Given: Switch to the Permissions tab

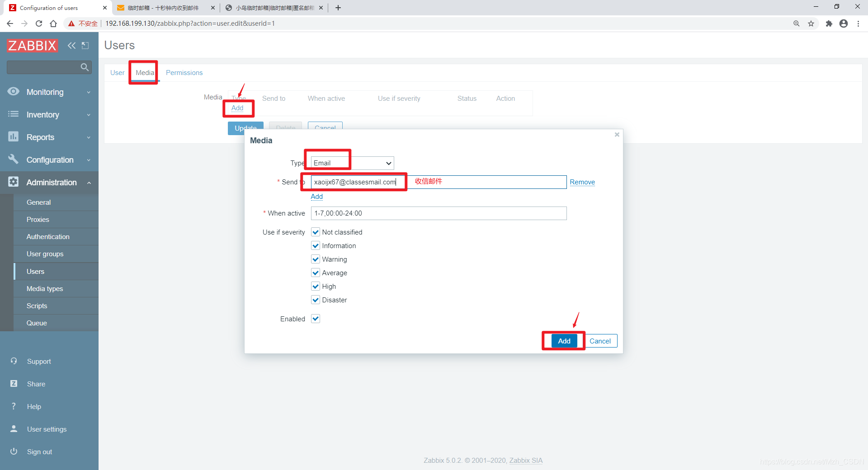Looking at the screenshot, I should (184, 73).
